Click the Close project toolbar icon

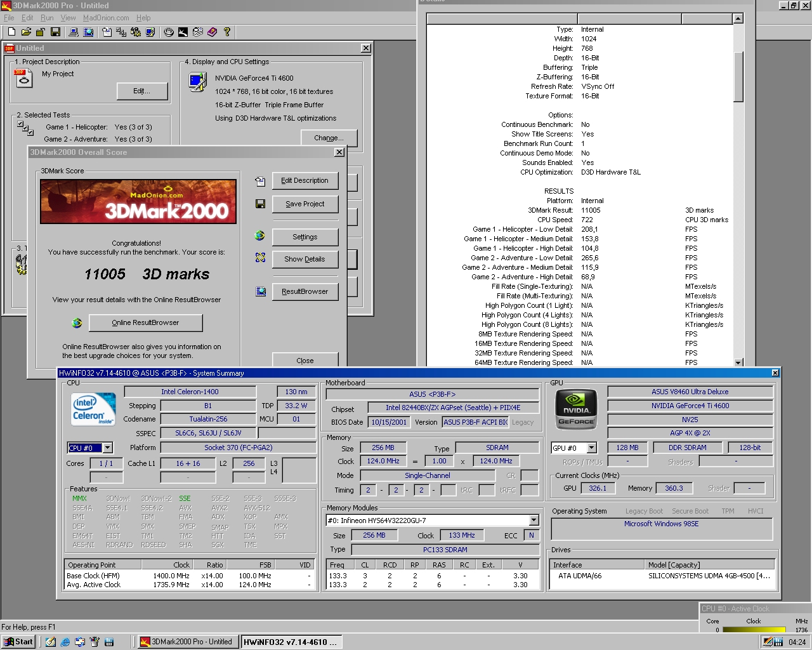pos(41,32)
